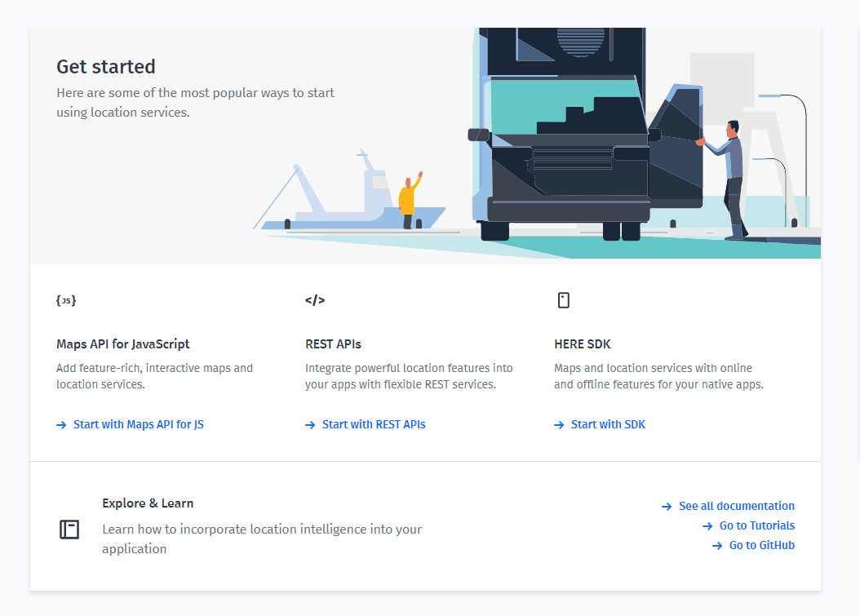Click the arrow icon beside Start with SDK
860x616 pixels.
pyautogui.click(x=560, y=424)
